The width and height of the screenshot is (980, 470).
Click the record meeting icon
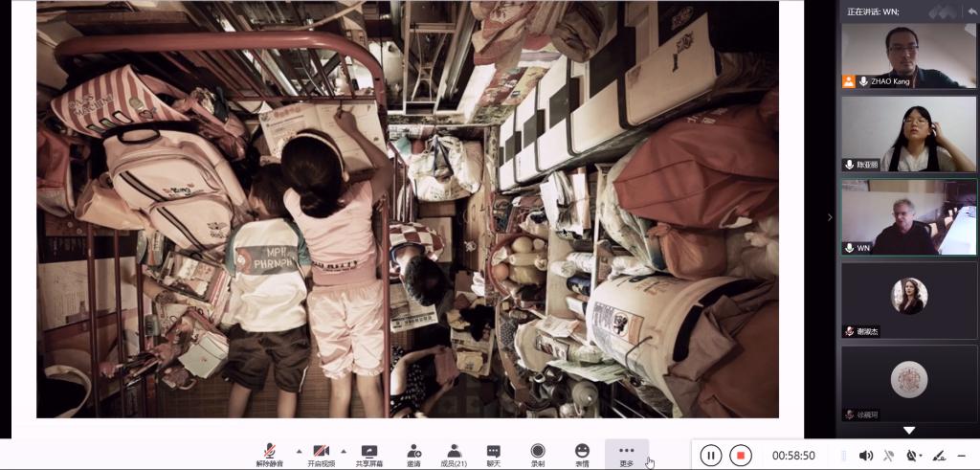coord(538,454)
